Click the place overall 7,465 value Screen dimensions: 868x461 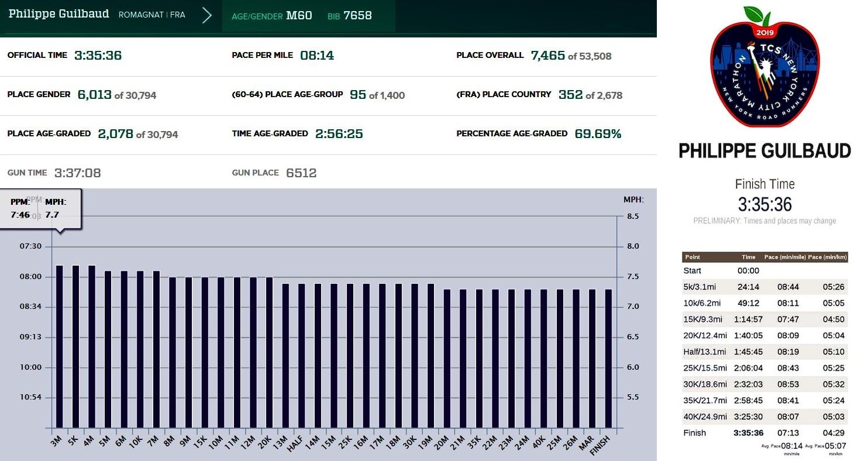548,56
